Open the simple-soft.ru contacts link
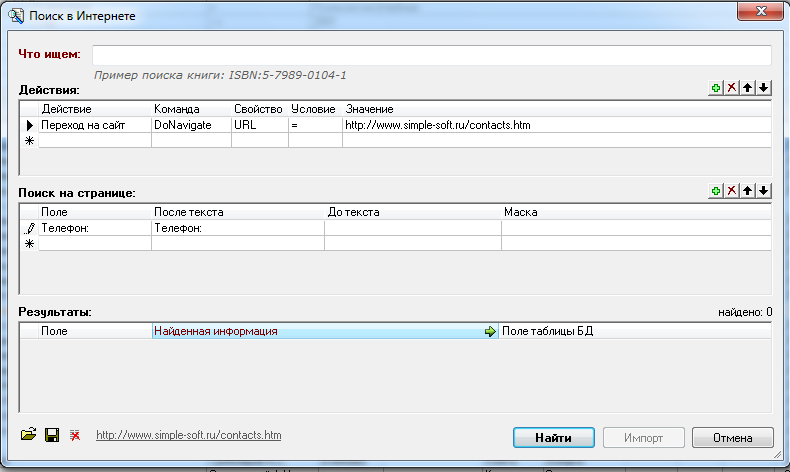The height and width of the screenshot is (472, 790). pyautogui.click(x=188, y=436)
